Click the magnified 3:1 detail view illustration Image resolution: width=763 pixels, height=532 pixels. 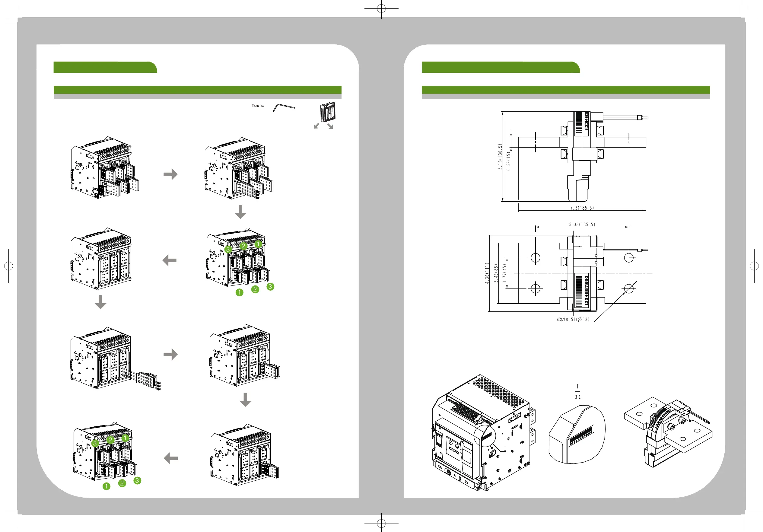pos(577,434)
